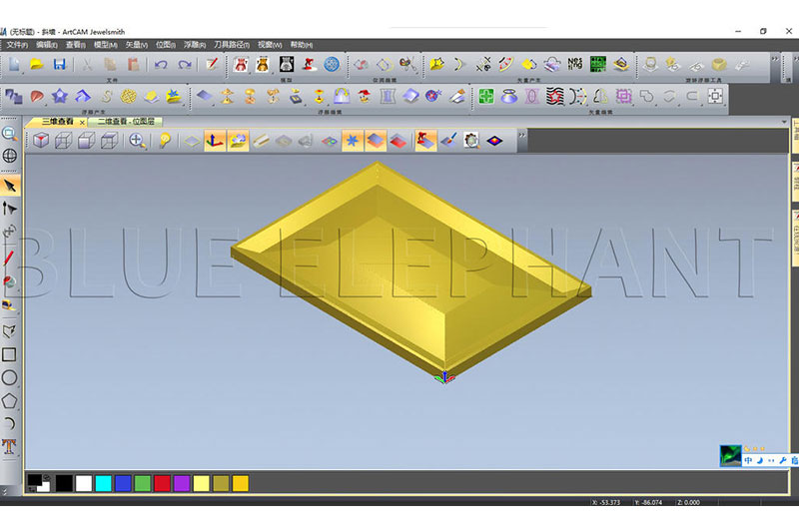This screenshot has height=532, width=799.
Task: Open the 文件 (File) menu
Action: coord(18,45)
